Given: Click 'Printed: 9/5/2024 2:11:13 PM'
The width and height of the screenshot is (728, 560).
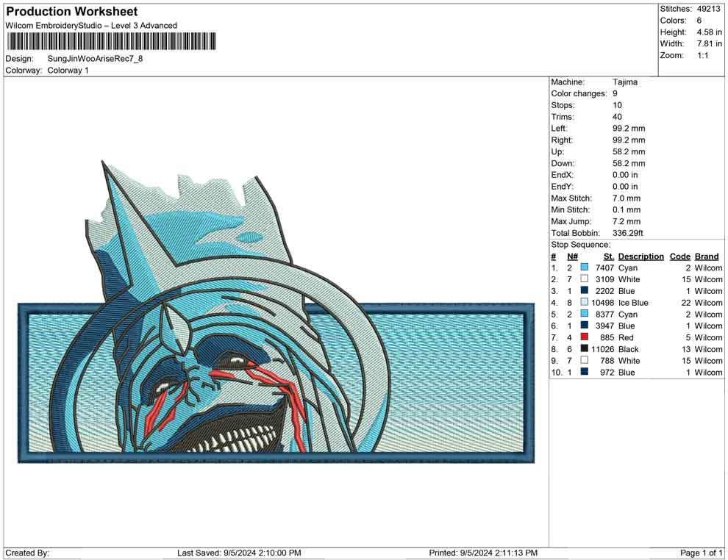Looking at the screenshot, I should coord(483,553).
